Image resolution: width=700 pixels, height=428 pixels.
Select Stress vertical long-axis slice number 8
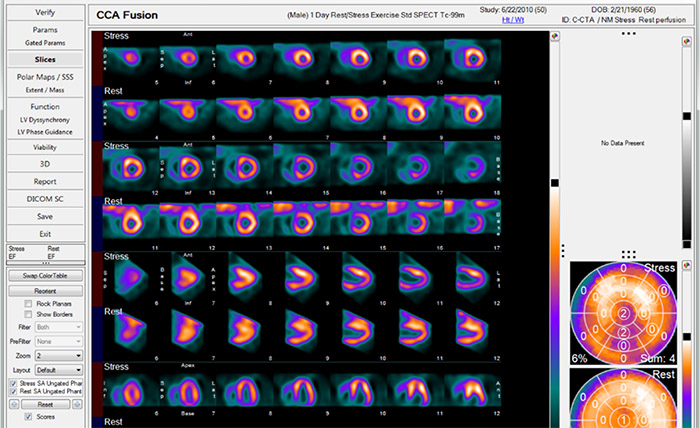coord(245,279)
